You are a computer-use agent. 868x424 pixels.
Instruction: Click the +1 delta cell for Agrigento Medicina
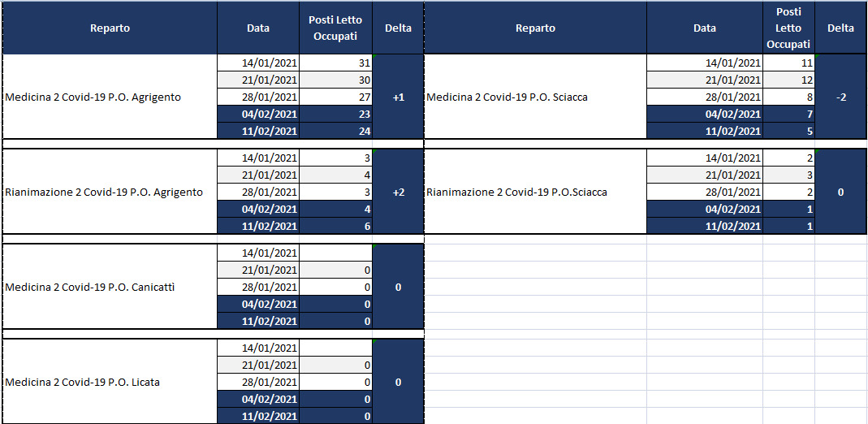pyautogui.click(x=398, y=97)
